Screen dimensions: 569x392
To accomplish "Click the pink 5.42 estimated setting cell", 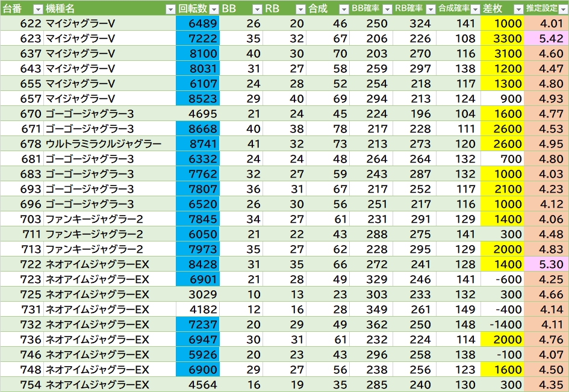I will pyautogui.click(x=546, y=39).
